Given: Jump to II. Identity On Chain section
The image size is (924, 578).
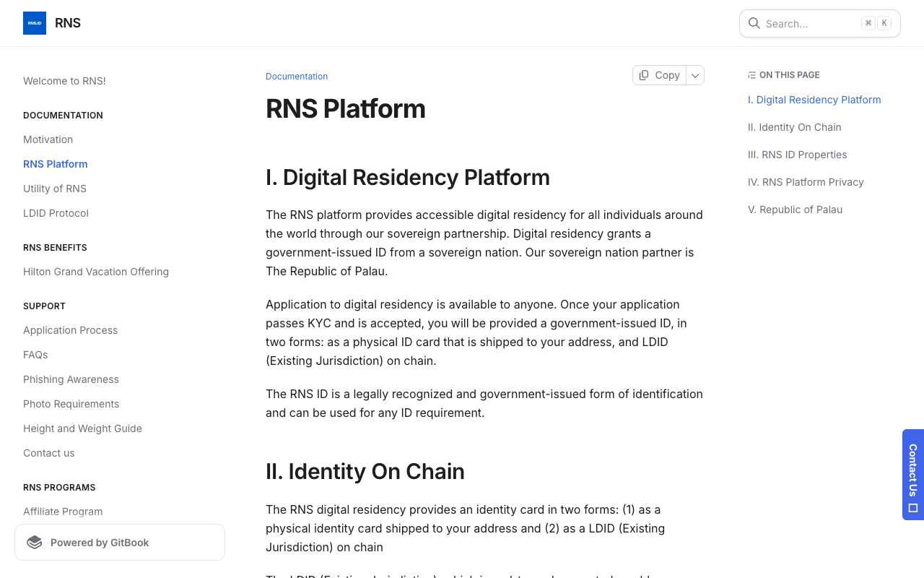Looking at the screenshot, I should [795, 127].
